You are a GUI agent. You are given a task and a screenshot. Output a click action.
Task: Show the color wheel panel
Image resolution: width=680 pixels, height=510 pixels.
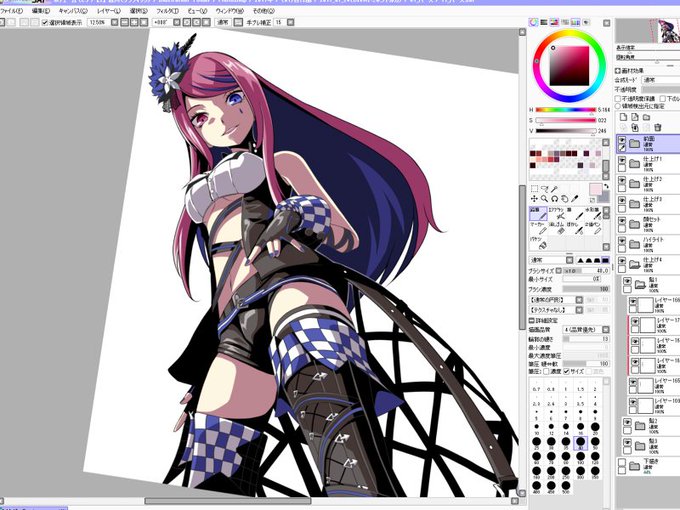533,22
